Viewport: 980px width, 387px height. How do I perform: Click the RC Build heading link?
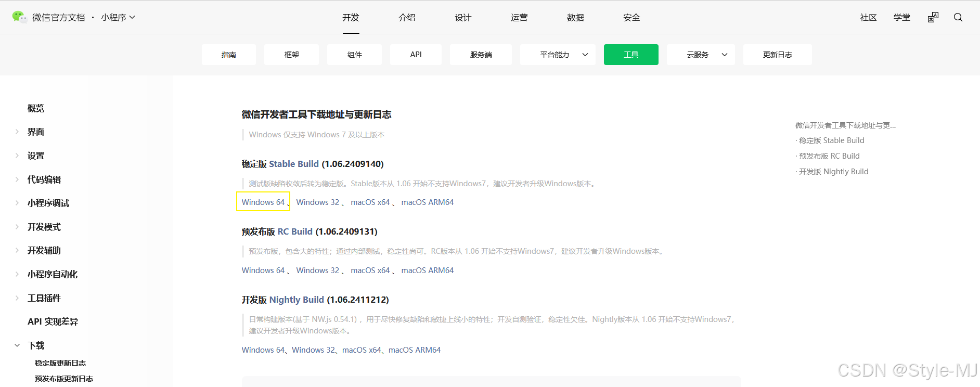[295, 231]
